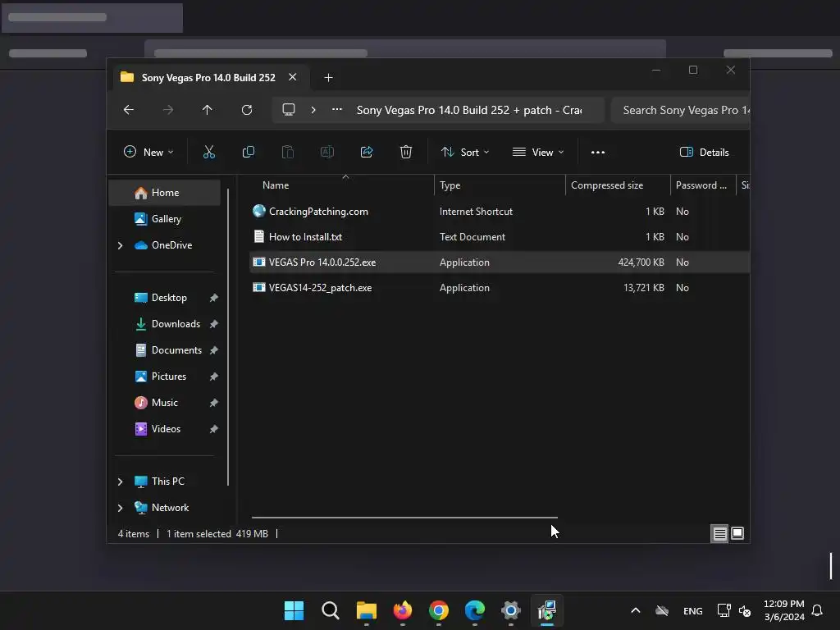Select Home in navigation pane
840x630 pixels.
pyautogui.click(x=164, y=193)
